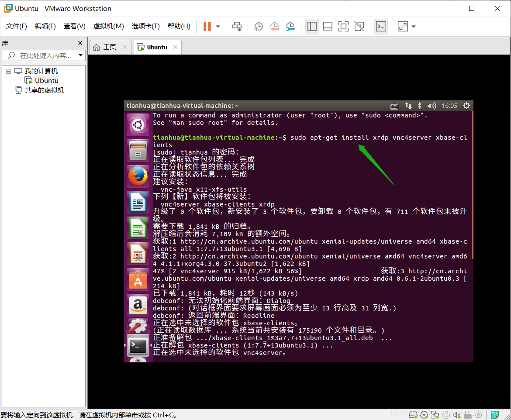This screenshot has height=420, width=511.
Task: Click the network adapter status icon
Action: 435,415
